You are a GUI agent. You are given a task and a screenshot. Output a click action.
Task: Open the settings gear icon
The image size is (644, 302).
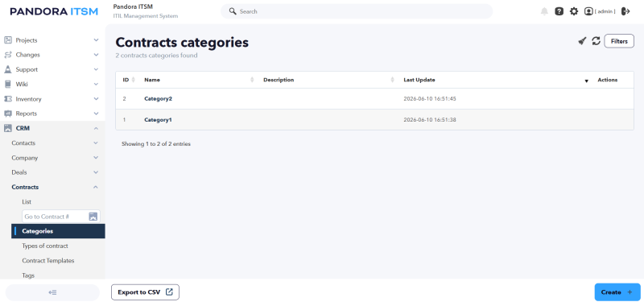point(574,11)
